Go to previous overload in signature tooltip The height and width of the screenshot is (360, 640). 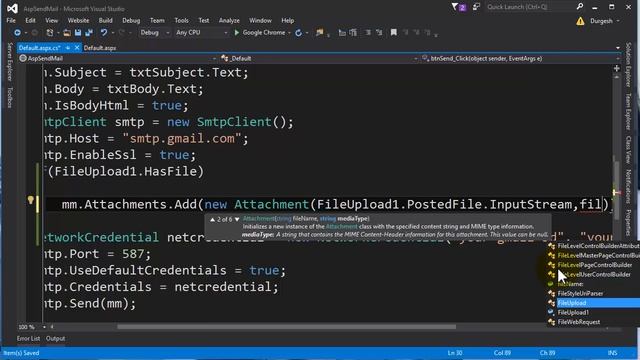212,220
